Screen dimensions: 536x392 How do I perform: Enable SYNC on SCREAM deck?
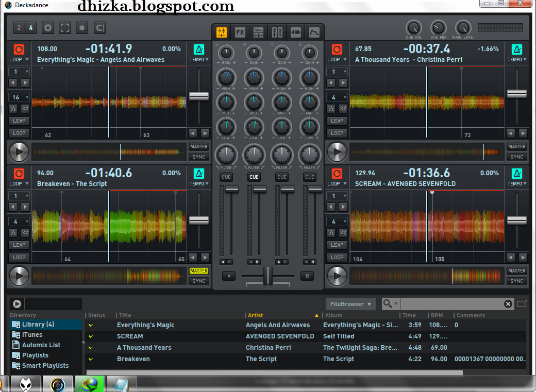pyautogui.click(x=517, y=281)
